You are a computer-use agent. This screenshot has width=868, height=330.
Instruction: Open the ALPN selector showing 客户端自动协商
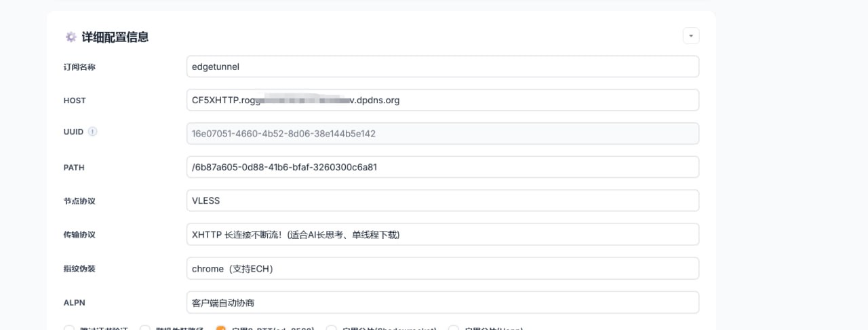coord(443,302)
